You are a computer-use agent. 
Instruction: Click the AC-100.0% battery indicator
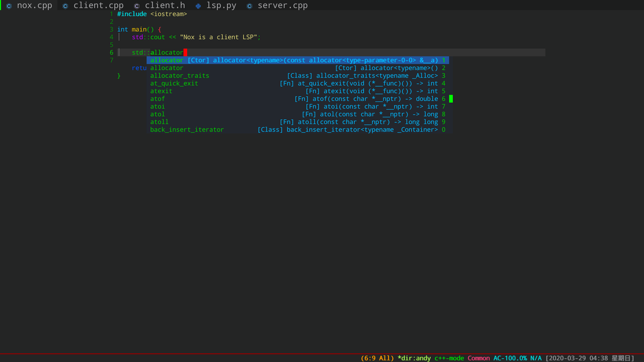pyautogui.click(x=510, y=358)
